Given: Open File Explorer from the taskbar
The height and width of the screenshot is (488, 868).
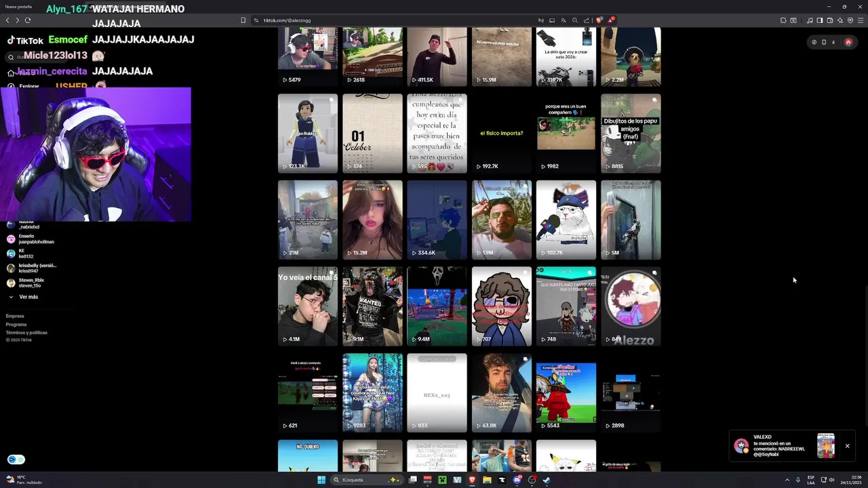Looking at the screenshot, I should 487,480.
